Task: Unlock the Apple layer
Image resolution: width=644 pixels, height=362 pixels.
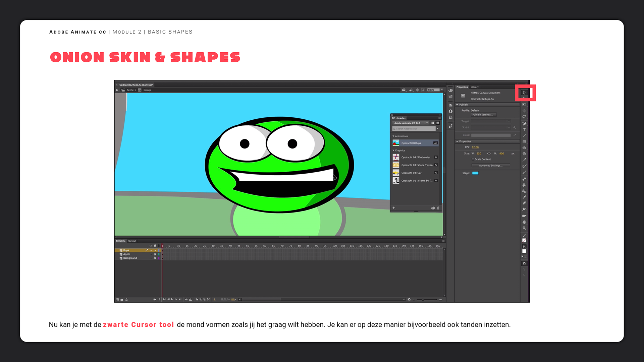Action: (155, 254)
